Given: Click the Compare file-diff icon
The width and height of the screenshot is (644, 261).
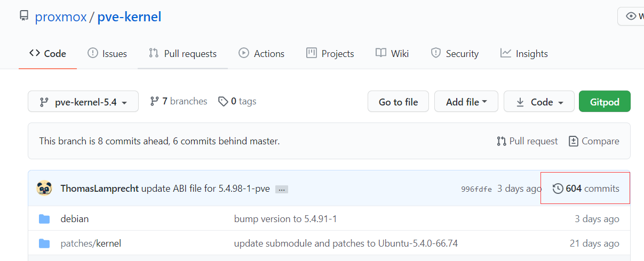Looking at the screenshot, I should point(574,141).
